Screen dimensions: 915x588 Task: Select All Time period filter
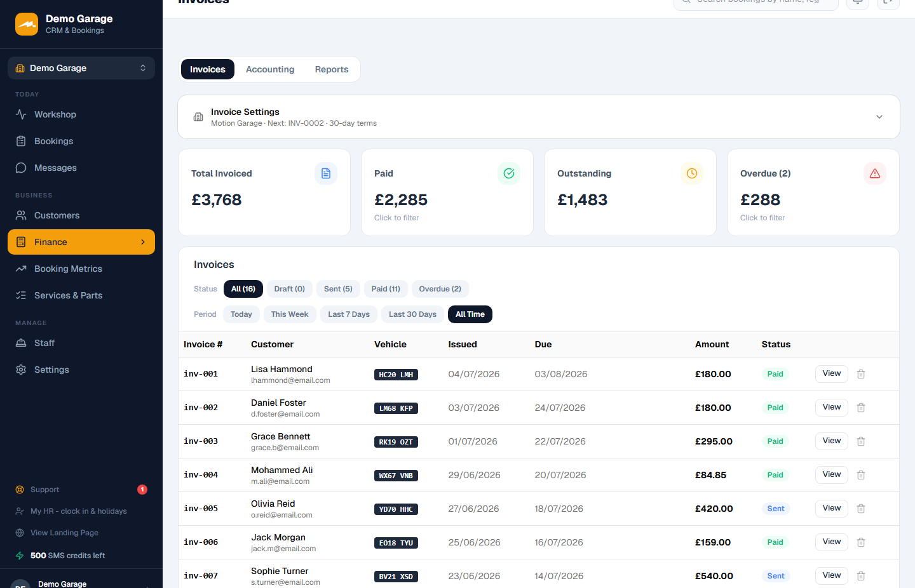pos(470,314)
